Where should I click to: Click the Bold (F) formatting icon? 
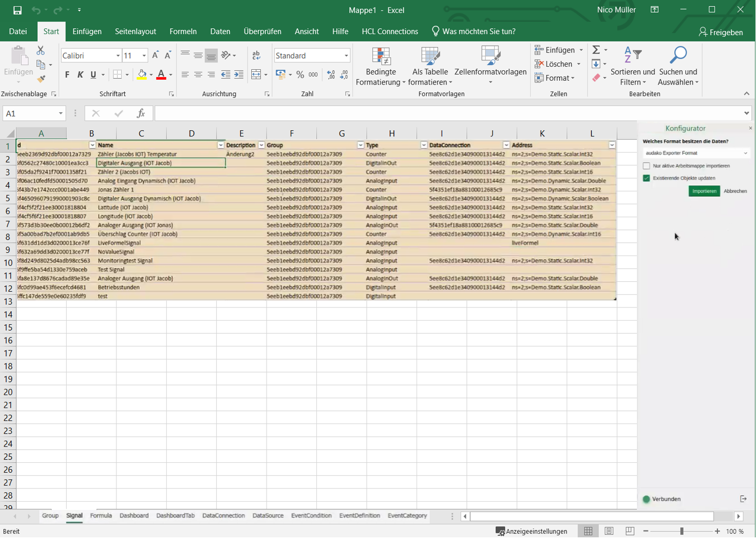[67, 75]
